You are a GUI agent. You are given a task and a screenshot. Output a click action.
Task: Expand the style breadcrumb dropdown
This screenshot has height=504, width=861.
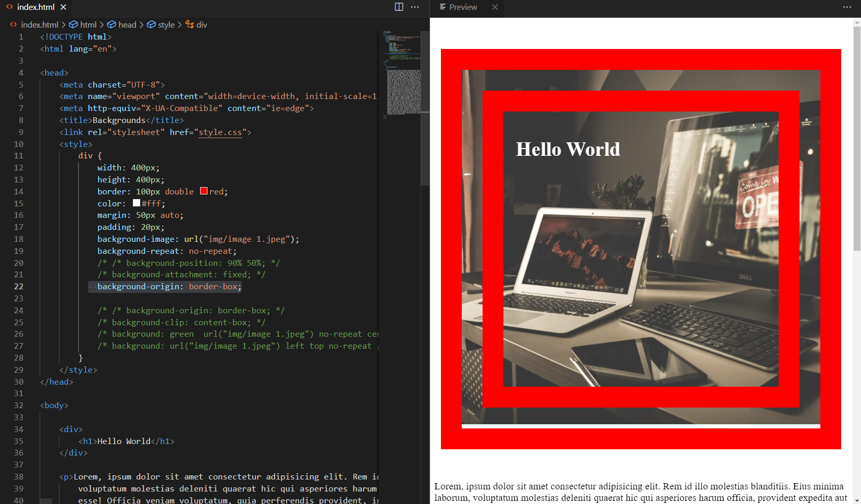[x=166, y=24]
